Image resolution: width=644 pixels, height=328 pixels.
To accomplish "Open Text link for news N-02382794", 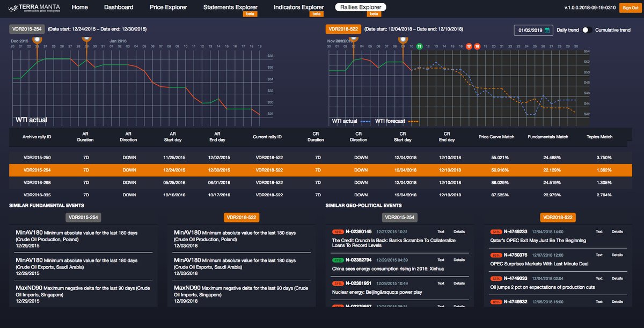I will [441, 260].
